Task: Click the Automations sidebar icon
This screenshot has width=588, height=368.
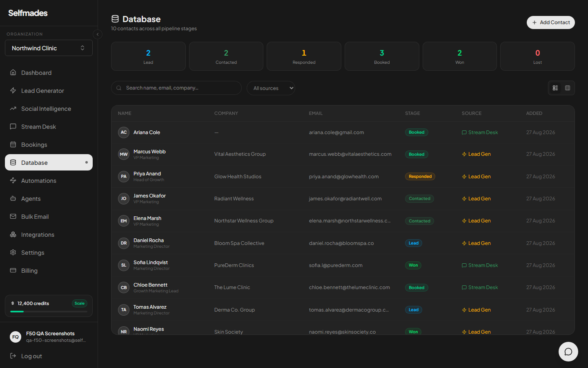Action: pyautogui.click(x=13, y=180)
